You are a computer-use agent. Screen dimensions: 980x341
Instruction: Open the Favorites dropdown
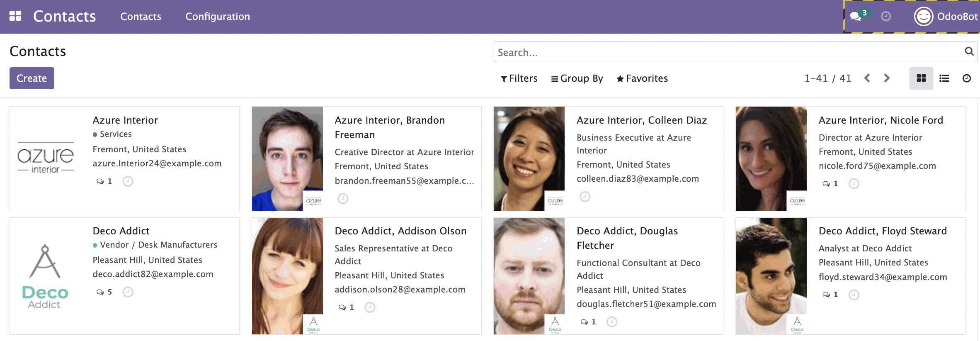click(642, 78)
